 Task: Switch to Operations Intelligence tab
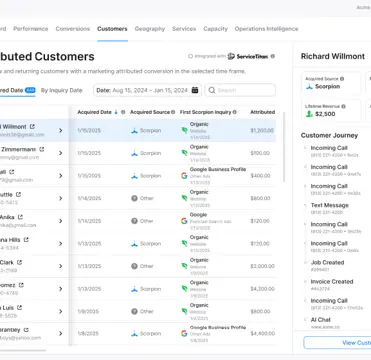[266, 29]
